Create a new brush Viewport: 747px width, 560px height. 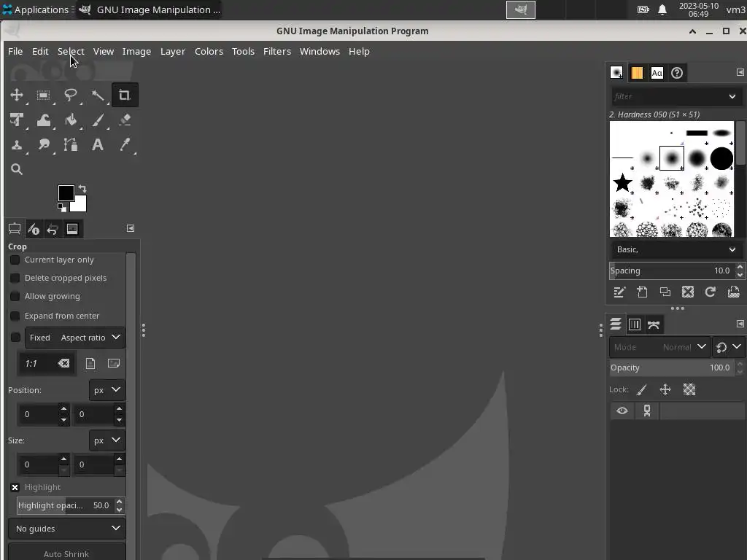(642, 292)
